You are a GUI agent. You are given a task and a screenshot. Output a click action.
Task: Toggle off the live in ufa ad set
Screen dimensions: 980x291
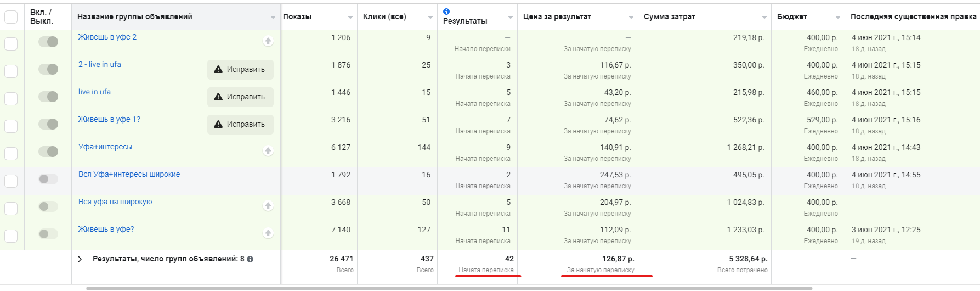tap(48, 97)
